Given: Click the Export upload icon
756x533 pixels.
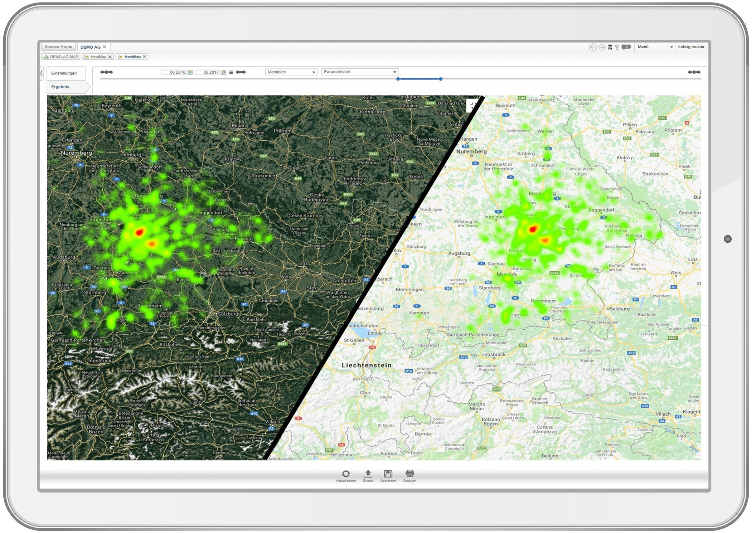Looking at the screenshot, I should click(x=368, y=474).
